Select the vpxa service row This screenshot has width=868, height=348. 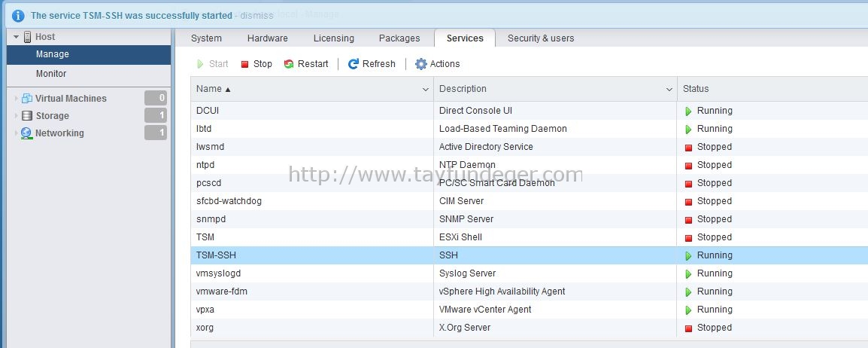click(x=530, y=310)
